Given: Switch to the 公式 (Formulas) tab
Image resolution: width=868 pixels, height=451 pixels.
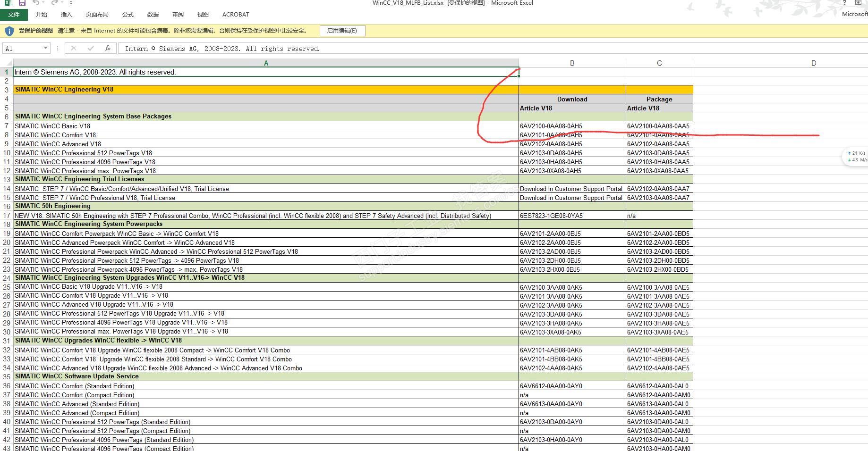Looking at the screenshot, I should click(x=128, y=15).
